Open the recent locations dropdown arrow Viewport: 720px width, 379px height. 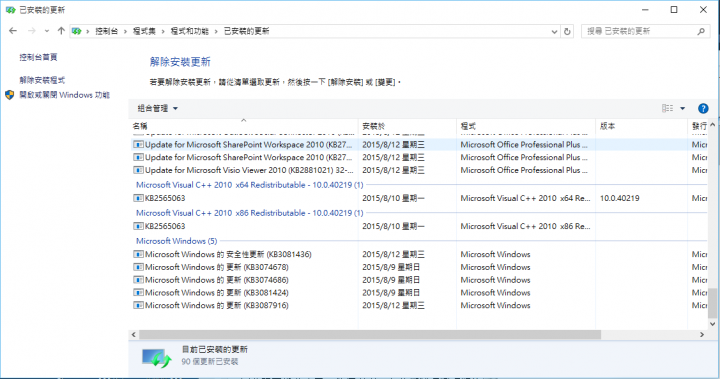pos(47,31)
